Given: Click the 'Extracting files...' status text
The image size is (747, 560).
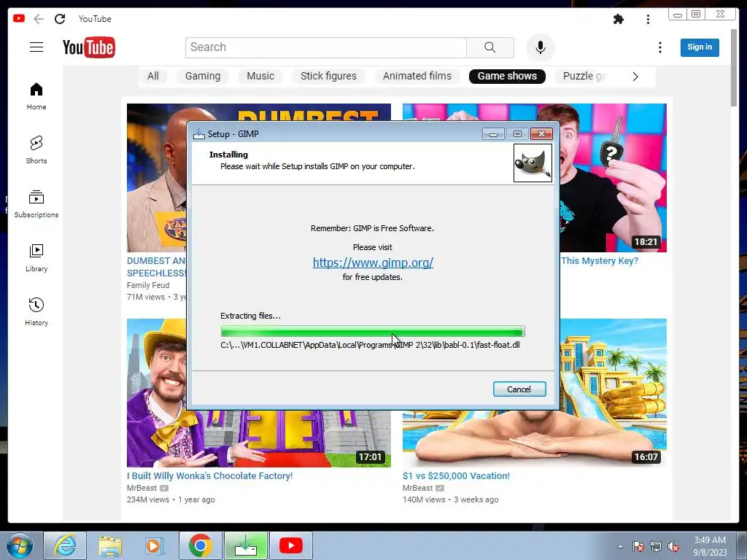Looking at the screenshot, I should 251,316.
